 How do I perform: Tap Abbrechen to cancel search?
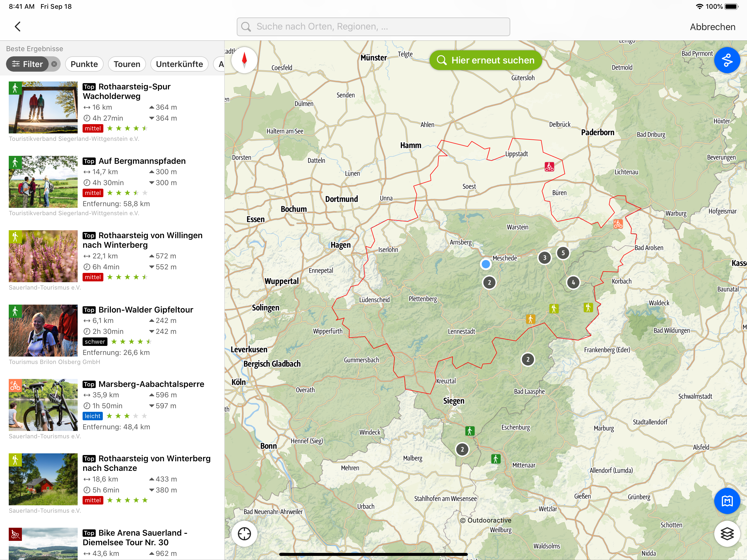[x=712, y=27]
